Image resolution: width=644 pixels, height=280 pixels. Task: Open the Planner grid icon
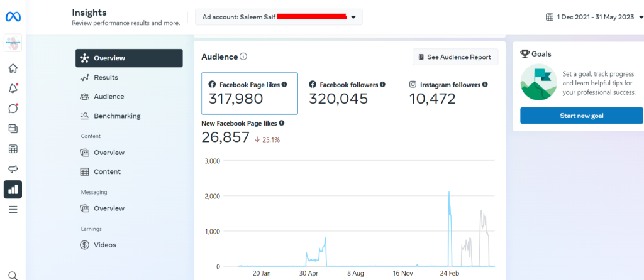(13, 149)
